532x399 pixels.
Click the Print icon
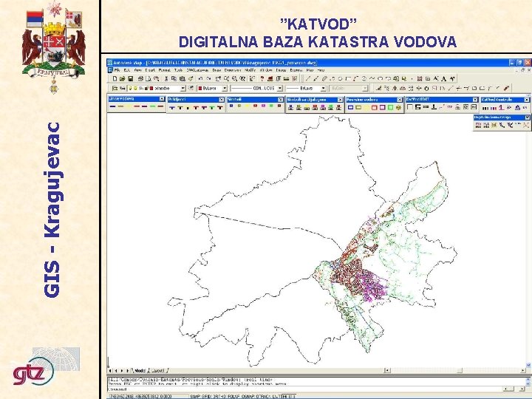[x=140, y=79]
